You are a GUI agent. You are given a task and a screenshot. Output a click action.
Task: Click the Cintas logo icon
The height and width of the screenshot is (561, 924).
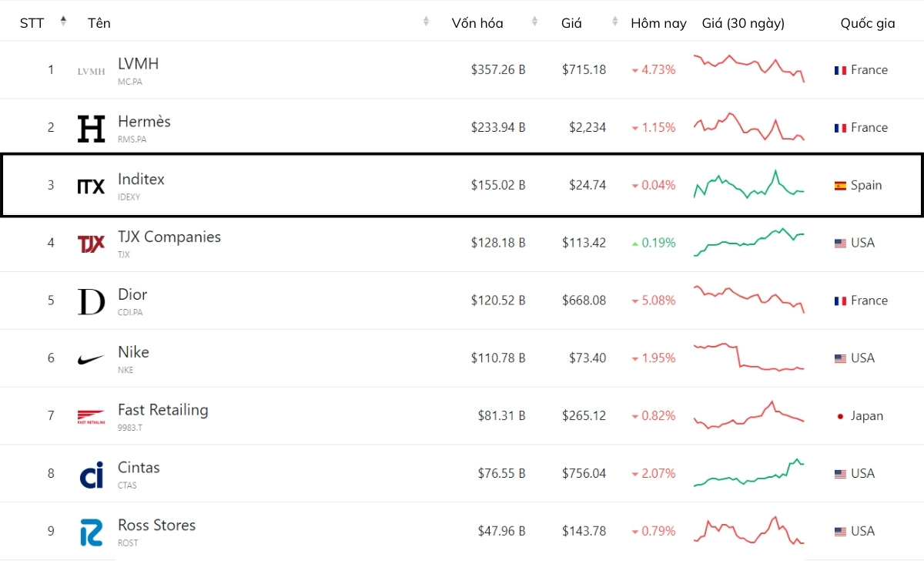pos(91,475)
